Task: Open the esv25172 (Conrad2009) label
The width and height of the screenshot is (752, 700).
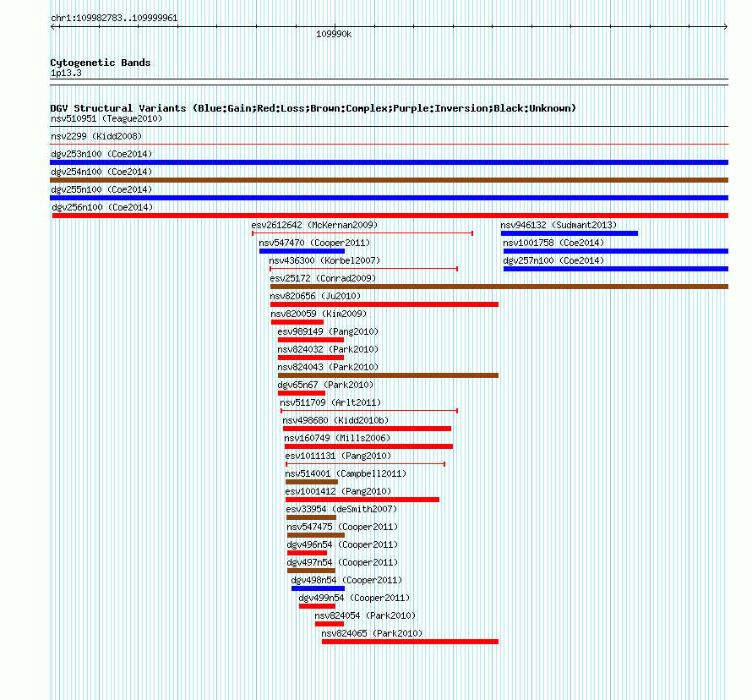Action: point(323,278)
